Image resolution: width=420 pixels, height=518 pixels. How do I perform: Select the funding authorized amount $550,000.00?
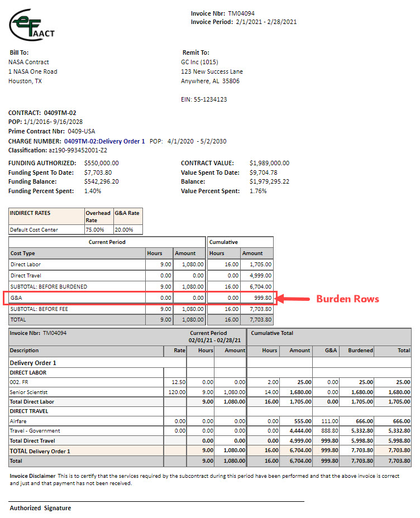click(101, 164)
